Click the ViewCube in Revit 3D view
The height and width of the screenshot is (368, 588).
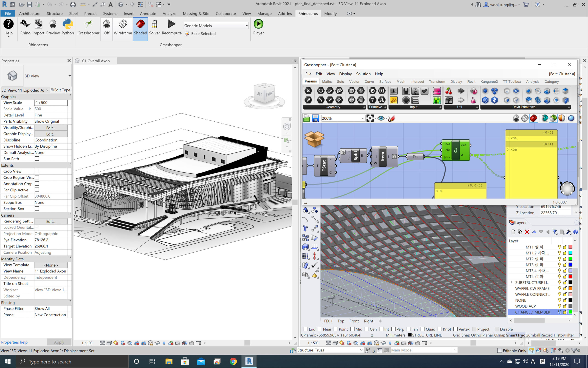264,94
